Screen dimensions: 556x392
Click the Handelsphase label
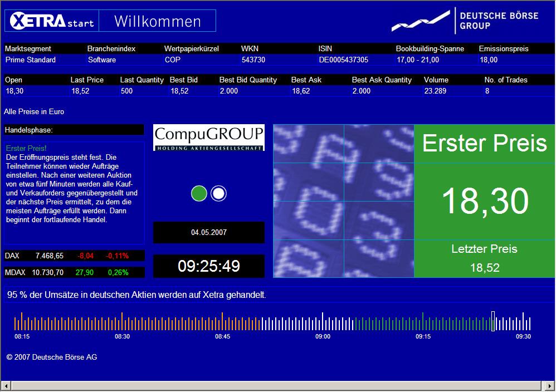tap(74, 129)
